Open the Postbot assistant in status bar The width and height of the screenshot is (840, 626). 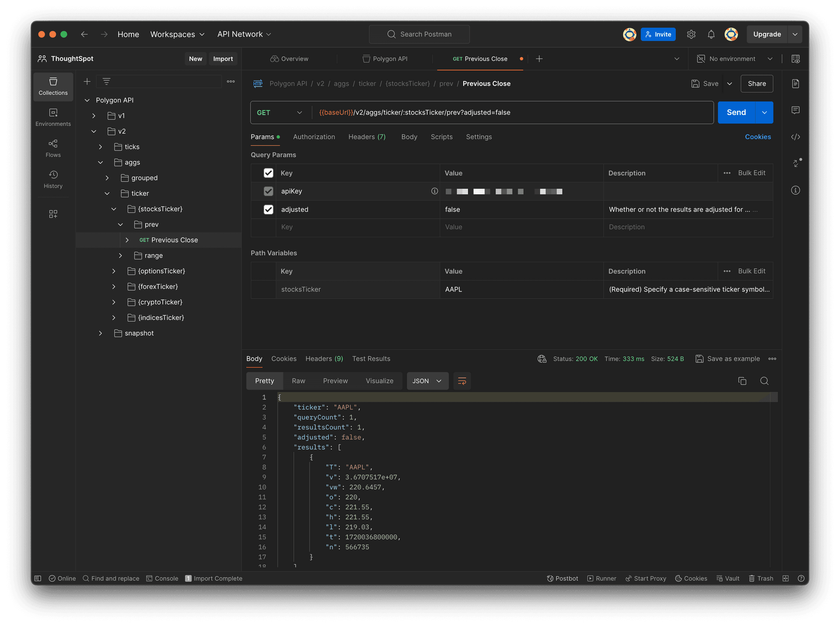coord(562,578)
